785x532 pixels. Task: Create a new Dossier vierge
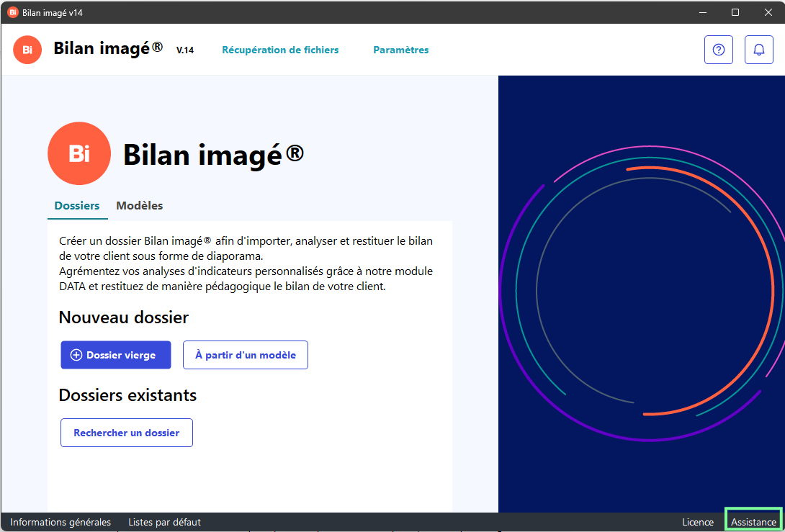[x=116, y=355]
